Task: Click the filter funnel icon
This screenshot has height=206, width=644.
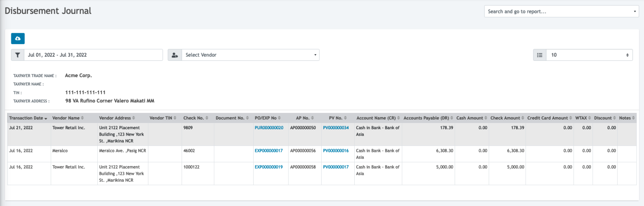Action: click(18, 55)
